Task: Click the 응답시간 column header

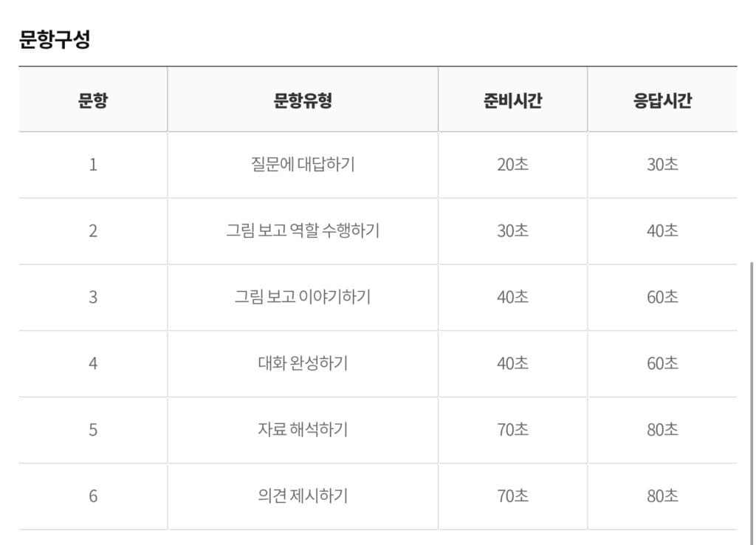Action: point(662,100)
